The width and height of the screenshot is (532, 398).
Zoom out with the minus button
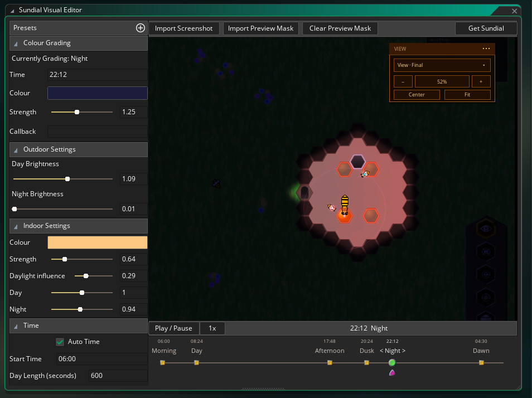[x=403, y=82]
